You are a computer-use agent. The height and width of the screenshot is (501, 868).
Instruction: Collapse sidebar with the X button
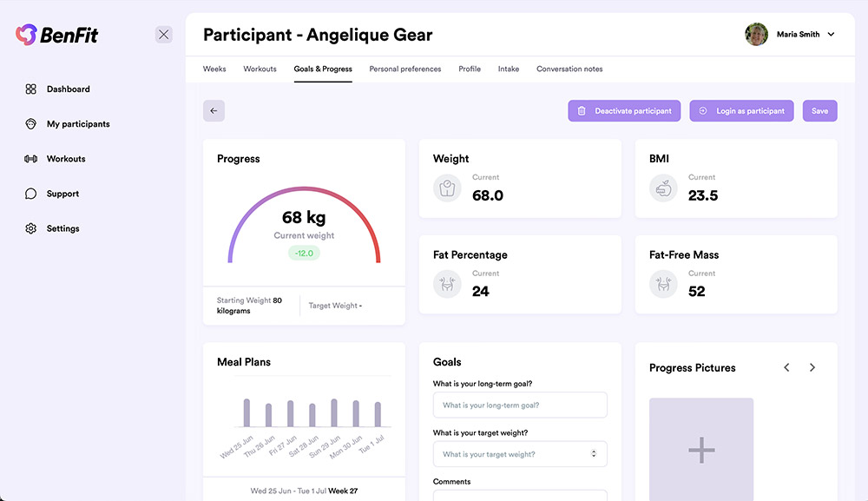click(164, 35)
